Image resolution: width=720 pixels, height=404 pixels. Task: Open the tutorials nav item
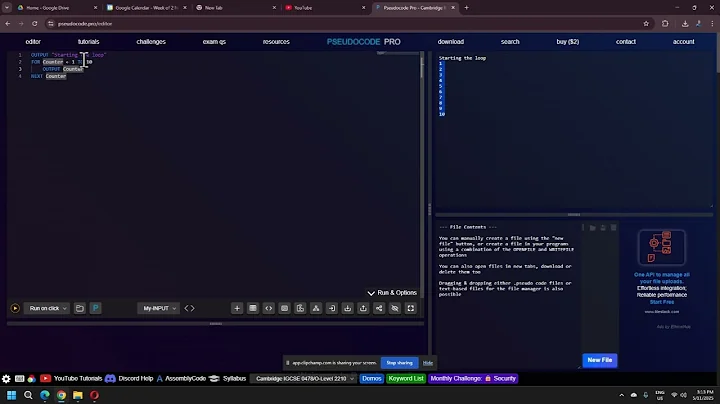[89, 42]
